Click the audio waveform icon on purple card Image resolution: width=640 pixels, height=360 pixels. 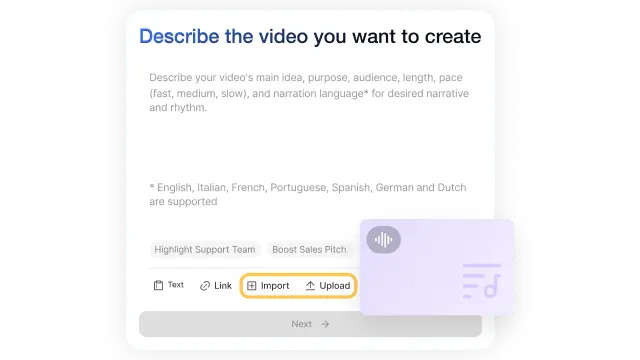384,240
